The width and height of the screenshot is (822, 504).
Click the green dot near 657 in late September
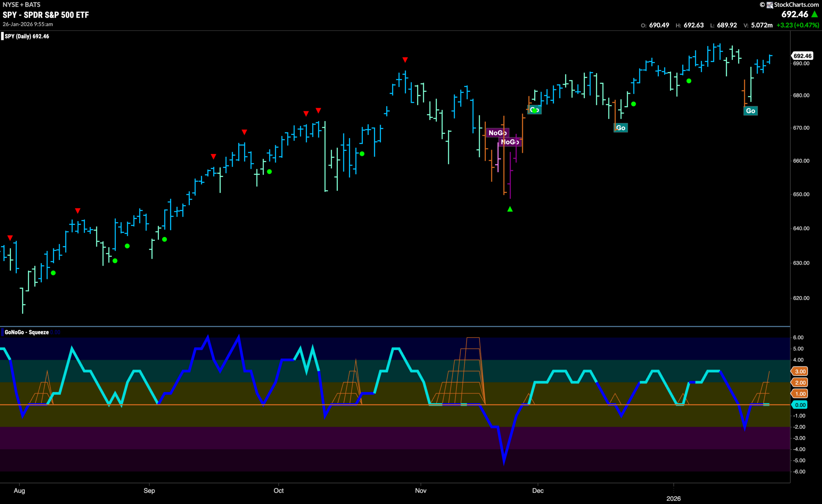coord(269,172)
